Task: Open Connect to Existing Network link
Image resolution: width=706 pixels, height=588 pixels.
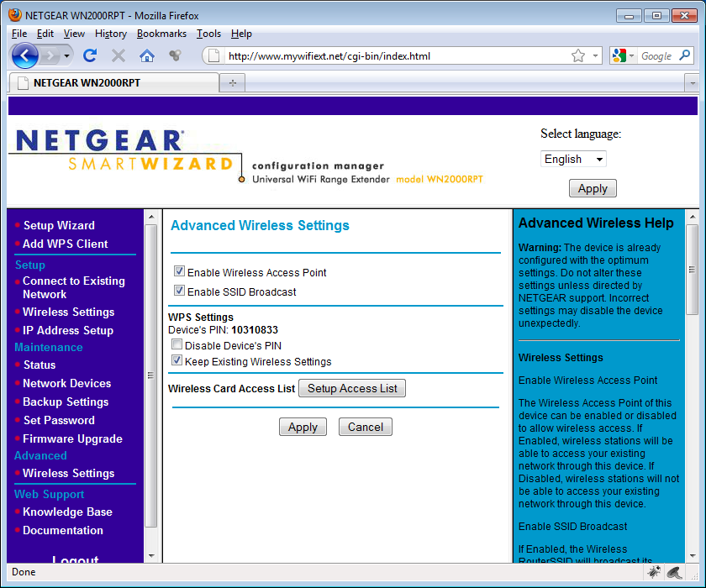Action: click(x=74, y=287)
